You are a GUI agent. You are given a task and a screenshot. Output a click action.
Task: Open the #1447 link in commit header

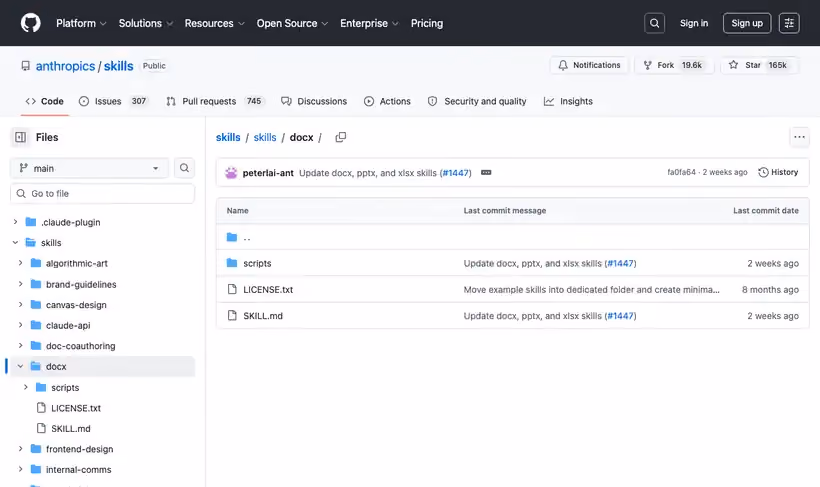(455, 173)
